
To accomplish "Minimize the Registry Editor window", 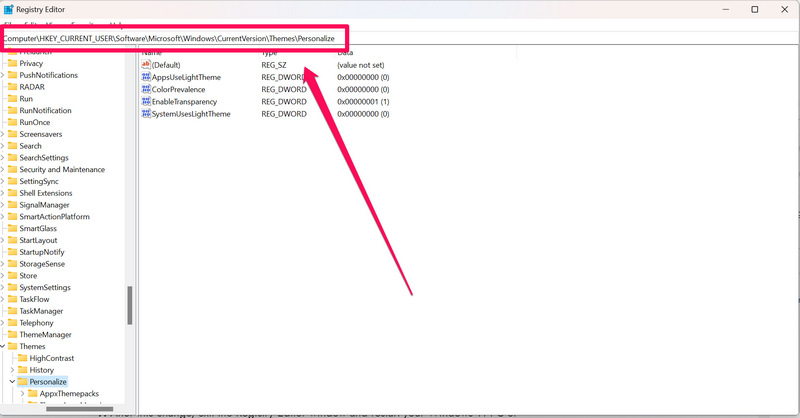I will click(726, 9).
